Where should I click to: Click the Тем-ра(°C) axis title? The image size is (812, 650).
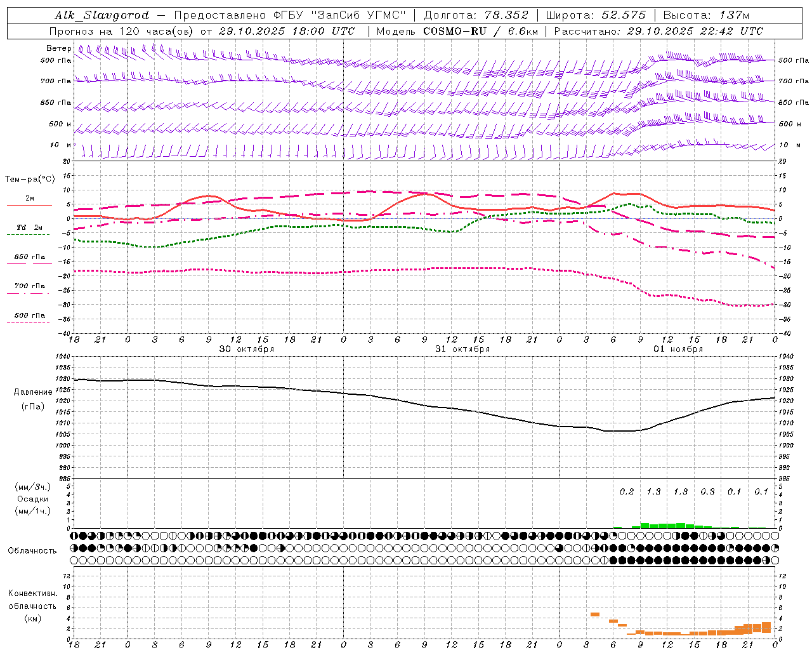click(30, 180)
